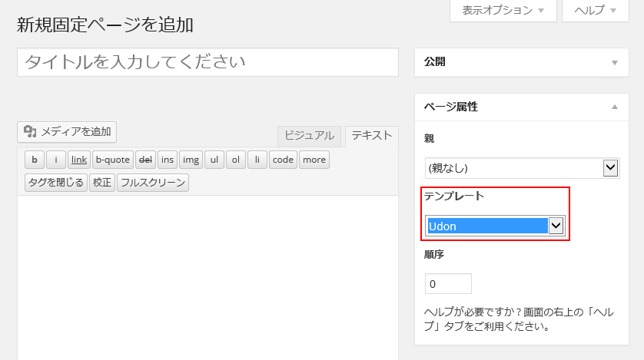Viewport: 644px width, 360px height.
Task: Click the italic 'i' quicktag button
Action: (56, 160)
